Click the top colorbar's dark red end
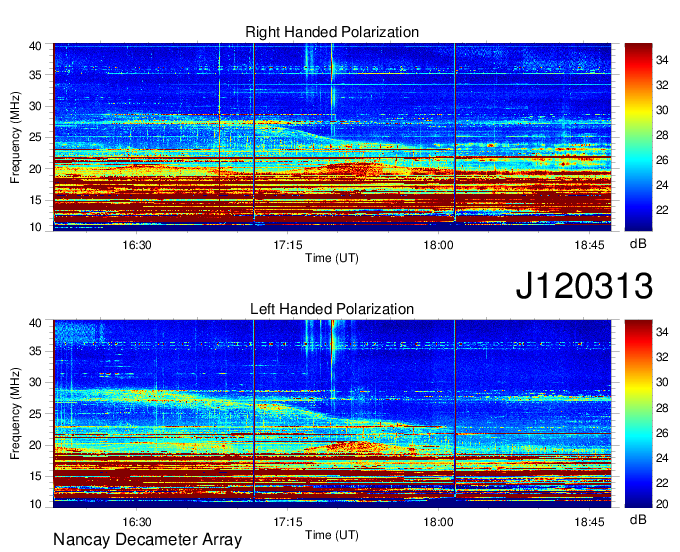Image resolution: width=680 pixels, height=552 pixels. pos(638,50)
